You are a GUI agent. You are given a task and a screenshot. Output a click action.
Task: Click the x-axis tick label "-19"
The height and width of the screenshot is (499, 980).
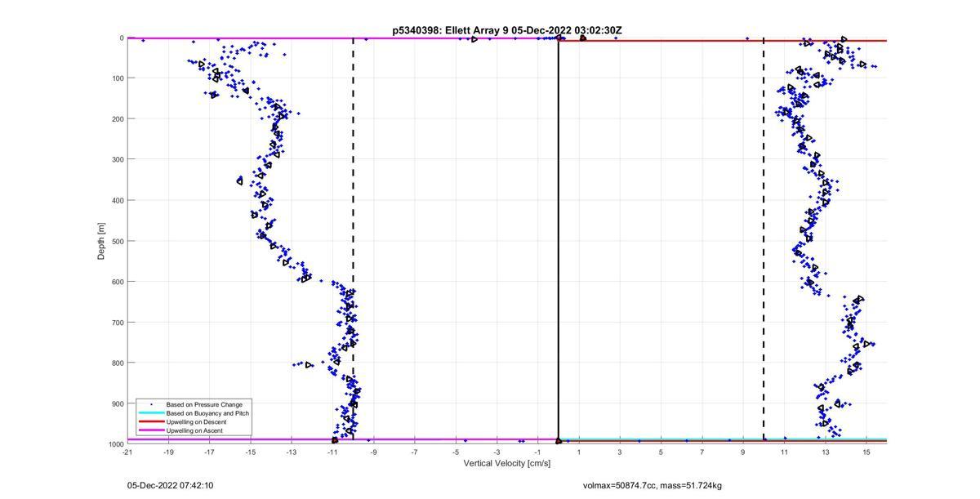168,452
